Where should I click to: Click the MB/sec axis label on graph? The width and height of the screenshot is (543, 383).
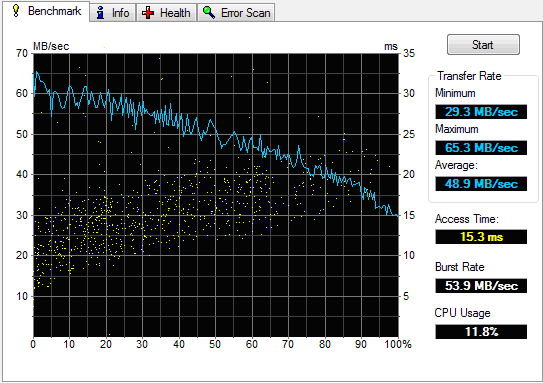[x=51, y=46]
